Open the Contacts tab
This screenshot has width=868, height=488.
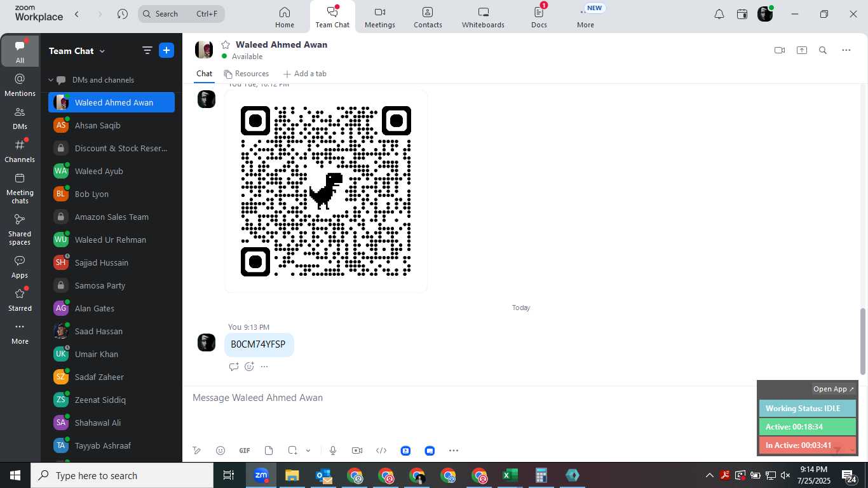point(428,17)
